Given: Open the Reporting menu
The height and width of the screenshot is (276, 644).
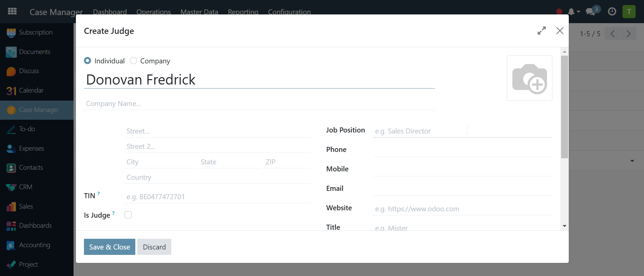Looking at the screenshot, I should (x=243, y=12).
